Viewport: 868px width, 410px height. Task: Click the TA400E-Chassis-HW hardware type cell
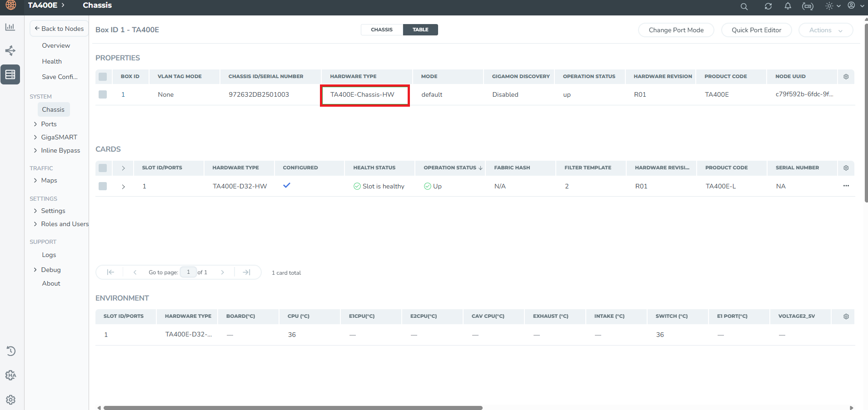pyautogui.click(x=362, y=94)
